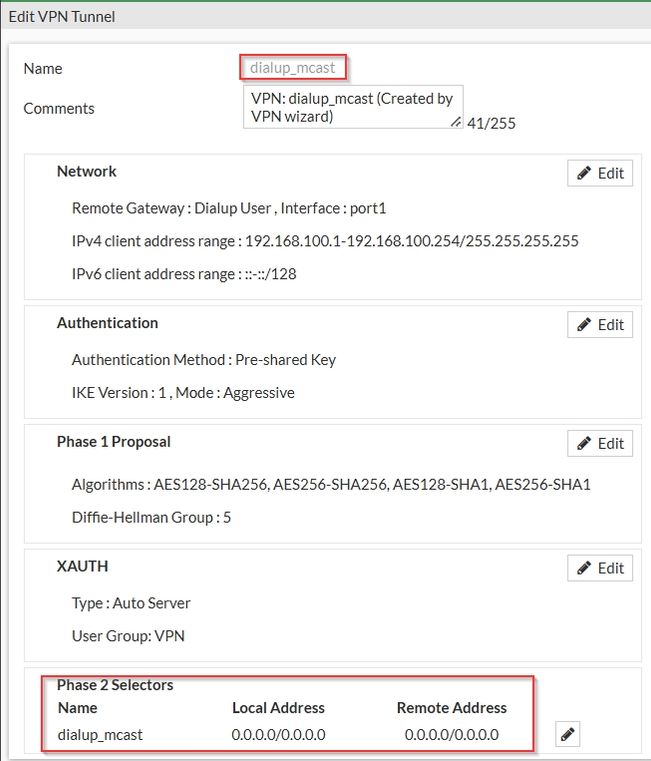The image size is (651, 761).
Task: Click the Local Address value 0.0.0.0/0.0.0.0
Action: coord(279,735)
